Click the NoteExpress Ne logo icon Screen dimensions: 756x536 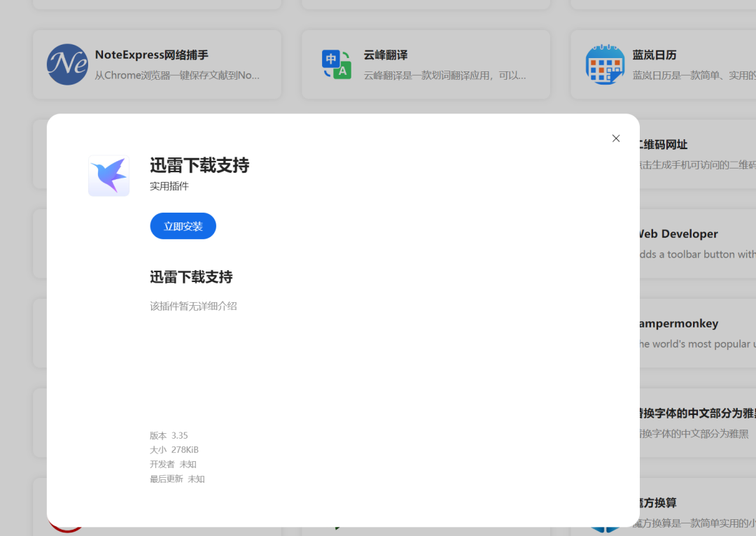pos(67,64)
